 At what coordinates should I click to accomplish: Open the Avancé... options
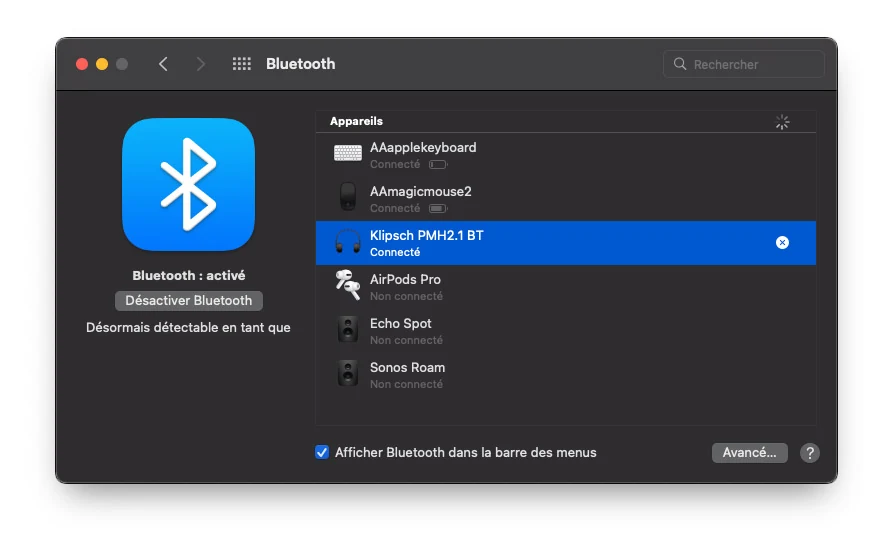(749, 453)
